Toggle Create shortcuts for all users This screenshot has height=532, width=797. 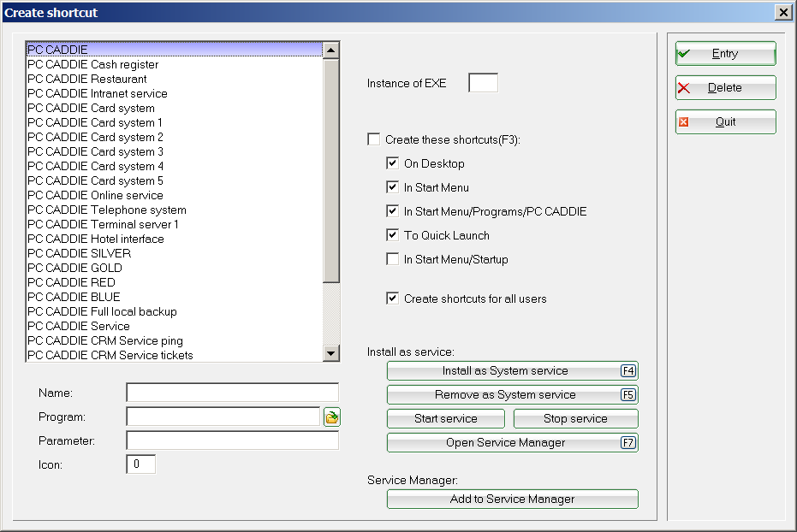[x=392, y=298]
